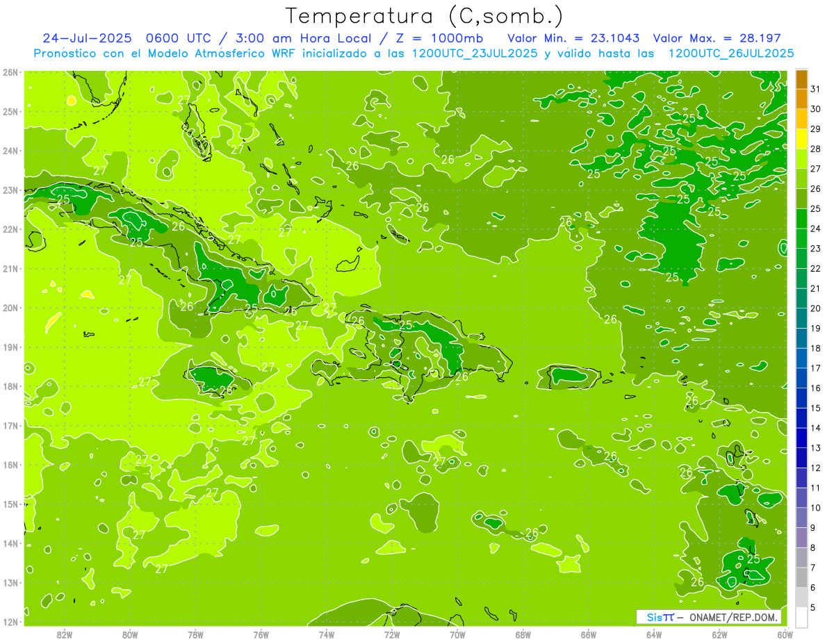Click the "70W" longitude axis label
The width and height of the screenshot is (834, 644).
[x=457, y=635]
